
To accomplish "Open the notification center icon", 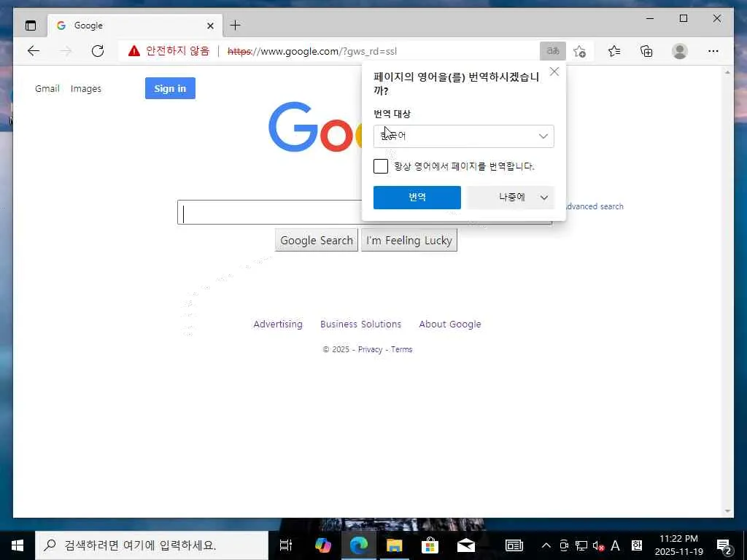I will tap(724, 546).
